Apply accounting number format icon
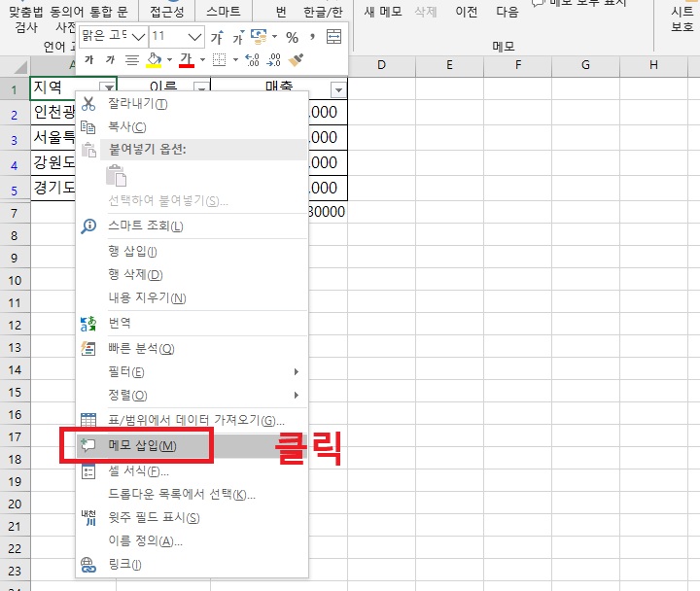The image size is (700, 591). tap(259, 37)
